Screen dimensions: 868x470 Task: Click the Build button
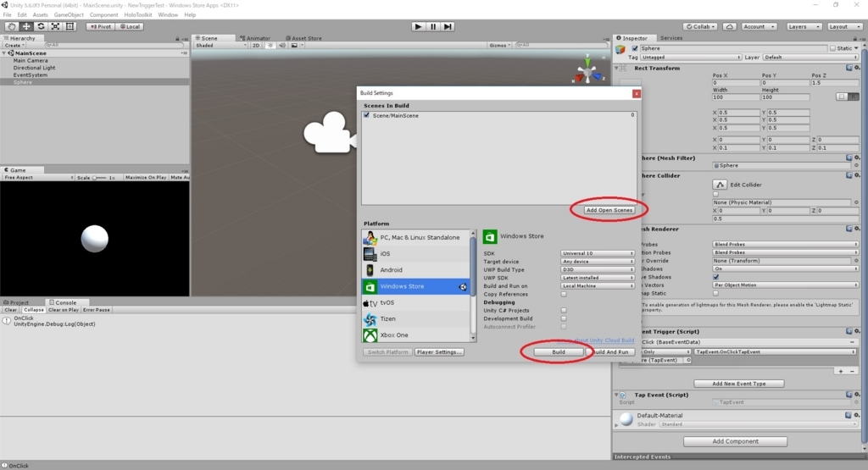click(x=559, y=351)
